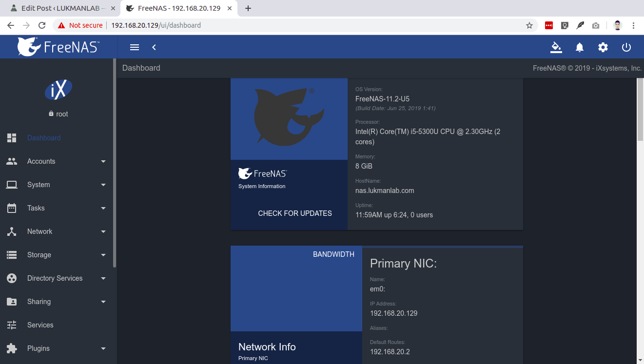Image resolution: width=644 pixels, height=364 pixels.
Task: Bookmark this page with the star icon
Action: coord(529,25)
